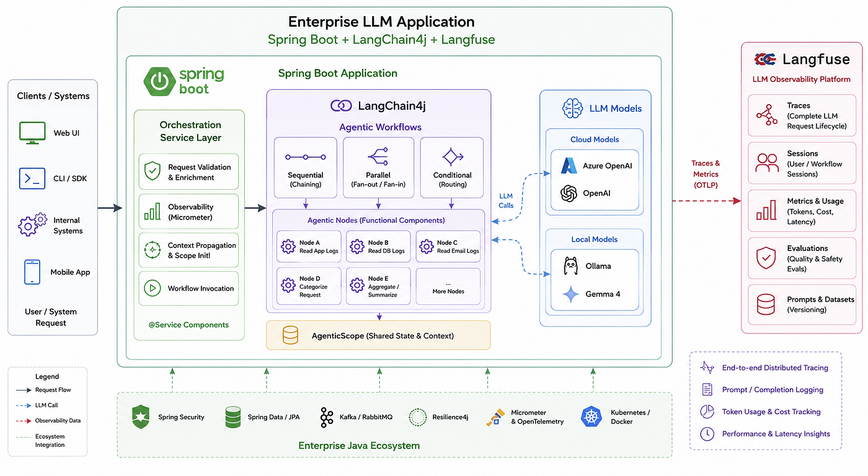This screenshot has width=868, height=476.
Task: Click the Sequential chaining workflow icon
Action: pyautogui.click(x=305, y=157)
